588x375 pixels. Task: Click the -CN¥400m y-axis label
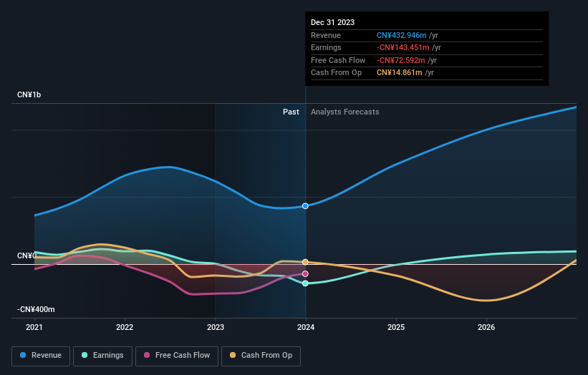pyautogui.click(x=36, y=309)
